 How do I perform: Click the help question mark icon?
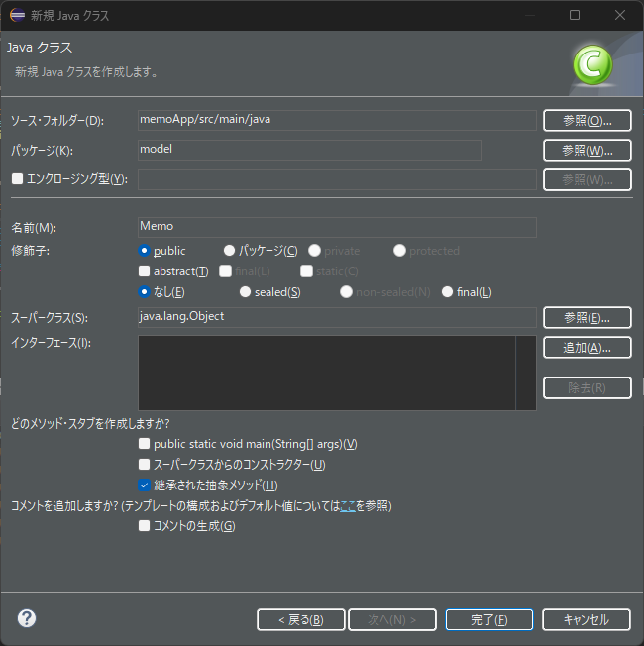[27, 618]
